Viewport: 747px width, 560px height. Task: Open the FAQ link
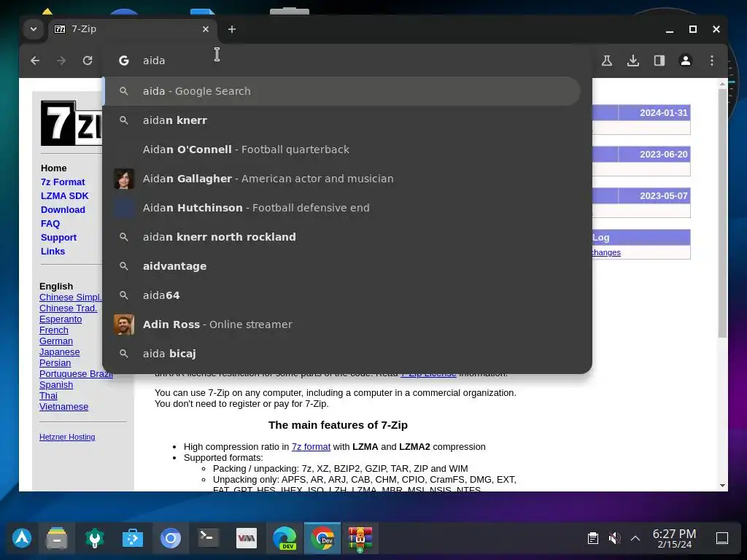tap(50, 223)
